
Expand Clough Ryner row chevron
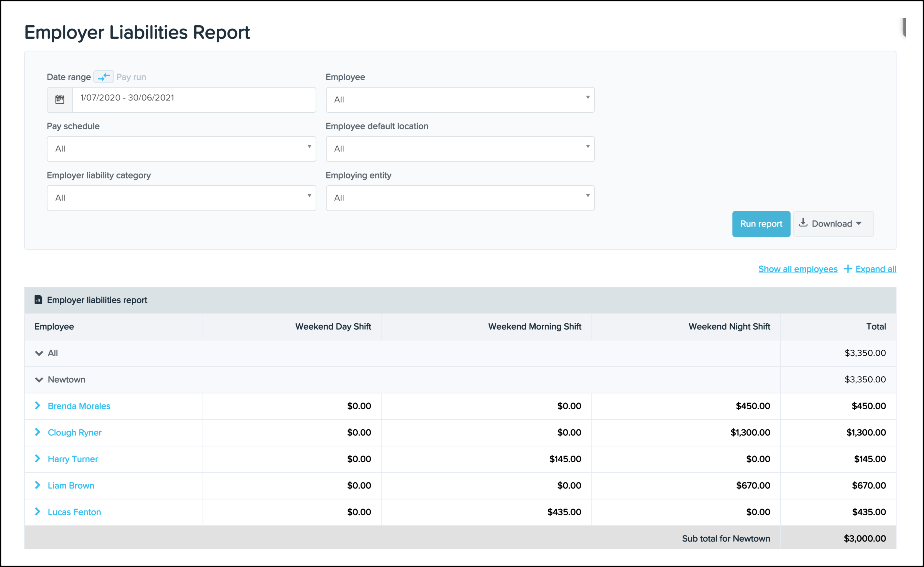[37, 432]
